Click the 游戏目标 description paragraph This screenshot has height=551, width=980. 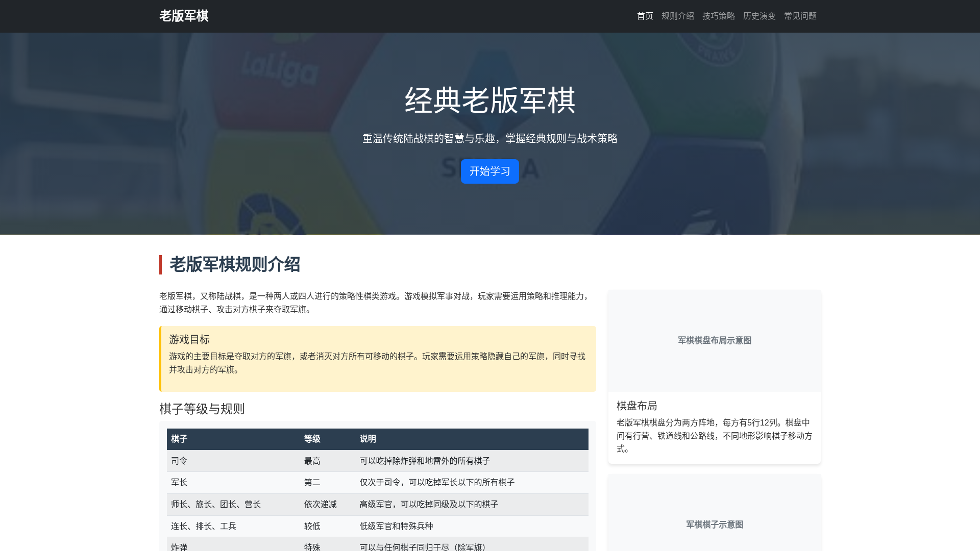[377, 363]
